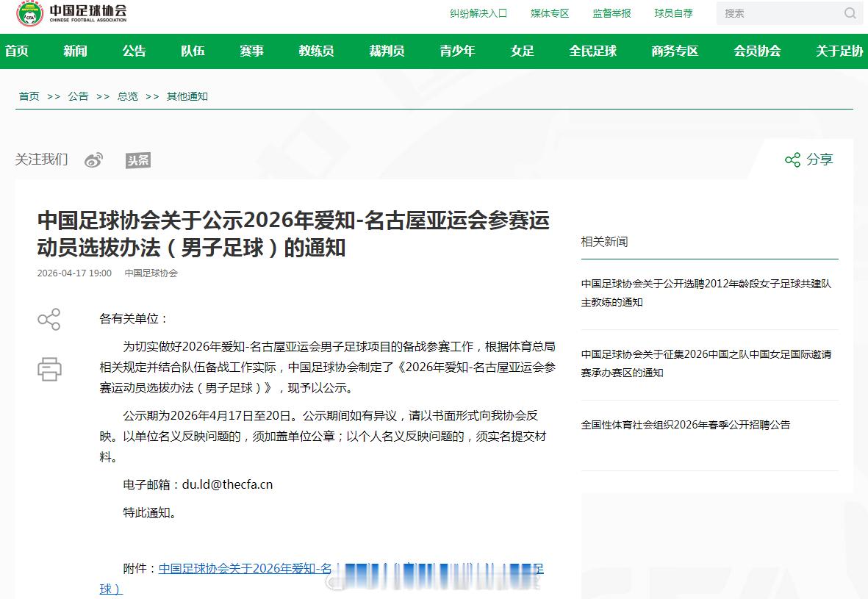Click the search magnifier icon
Screen dimensions: 868x599
[x=850, y=14]
